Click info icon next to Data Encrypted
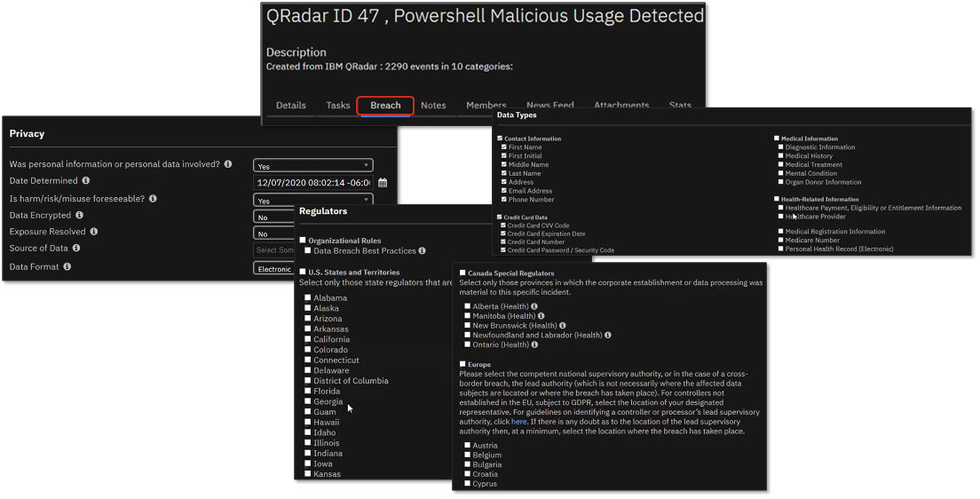 pyautogui.click(x=79, y=215)
